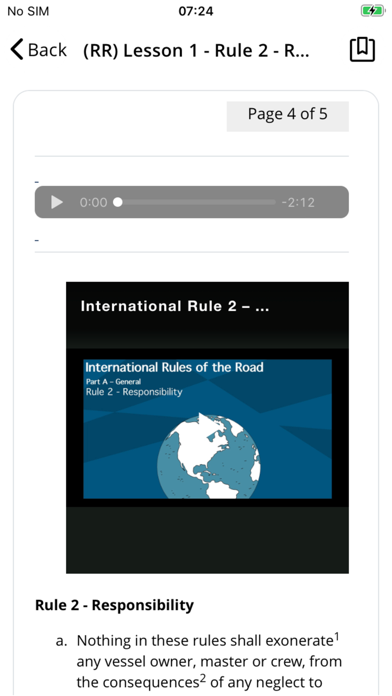Click the audio progress slider knob
Viewport: 392px width, 696px height.
[x=118, y=202]
